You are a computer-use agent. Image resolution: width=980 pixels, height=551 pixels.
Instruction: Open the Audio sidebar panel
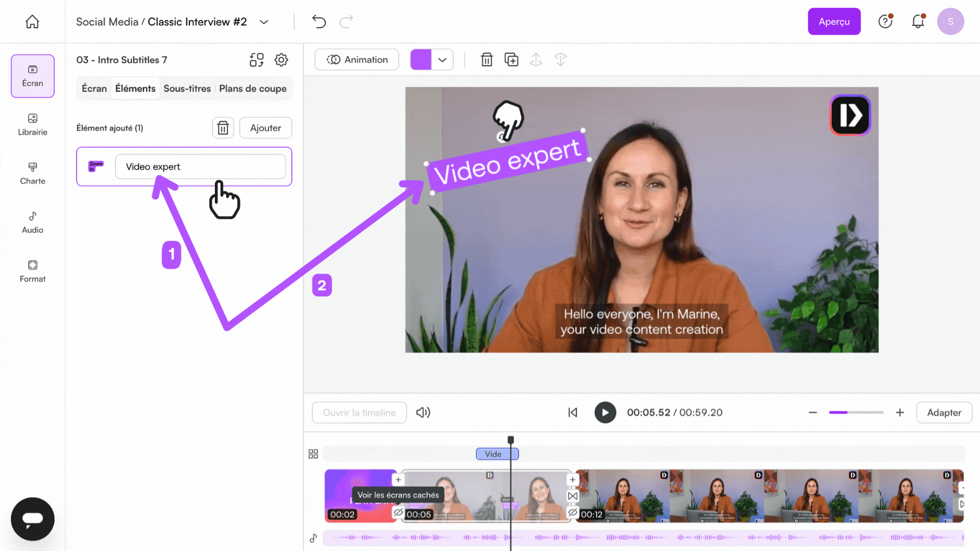[x=33, y=222]
